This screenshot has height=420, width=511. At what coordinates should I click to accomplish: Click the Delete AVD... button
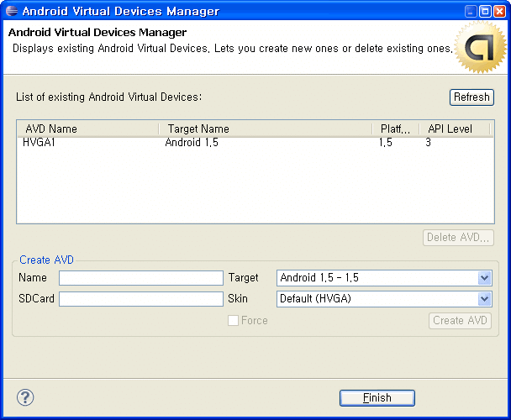click(458, 238)
